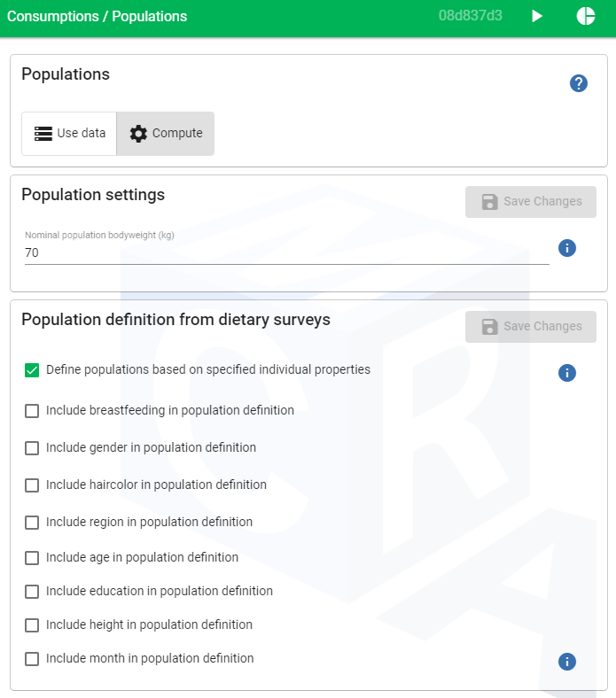Enable Include breastfeeding in population definition
The height and width of the screenshot is (698, 616).
coord(32,411)
